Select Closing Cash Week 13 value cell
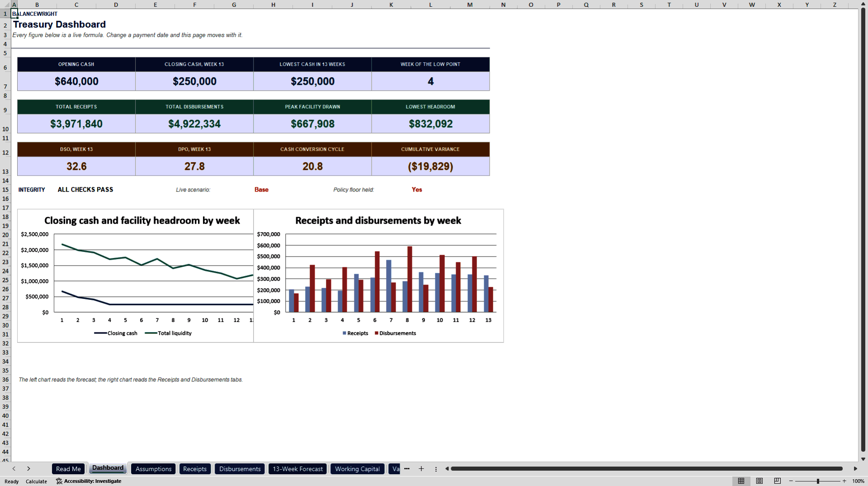The width and height of the screenshot is (868, 486). click(x=194, y=81)
